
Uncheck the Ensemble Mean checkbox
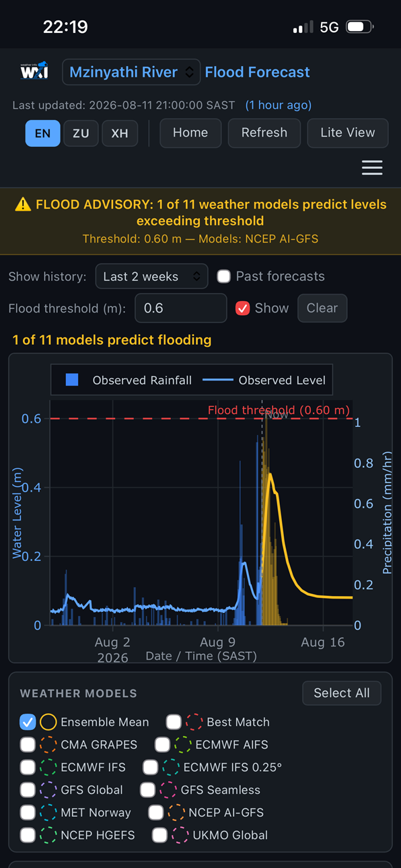click(x=28, y=722)
